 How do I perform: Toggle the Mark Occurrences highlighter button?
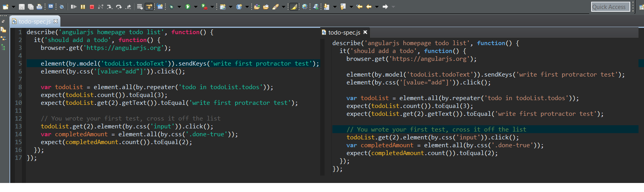pyautogui.click(x=294, y=7)
